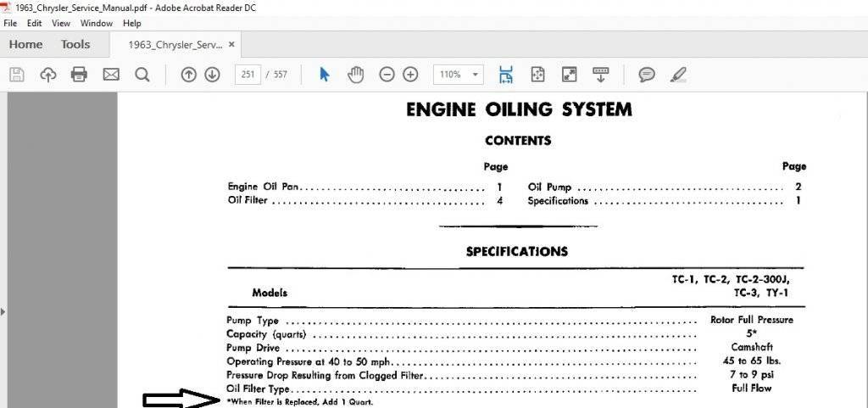Activate the Hand pan tool
The image size is (868, 408).
[x=356, y=75]
